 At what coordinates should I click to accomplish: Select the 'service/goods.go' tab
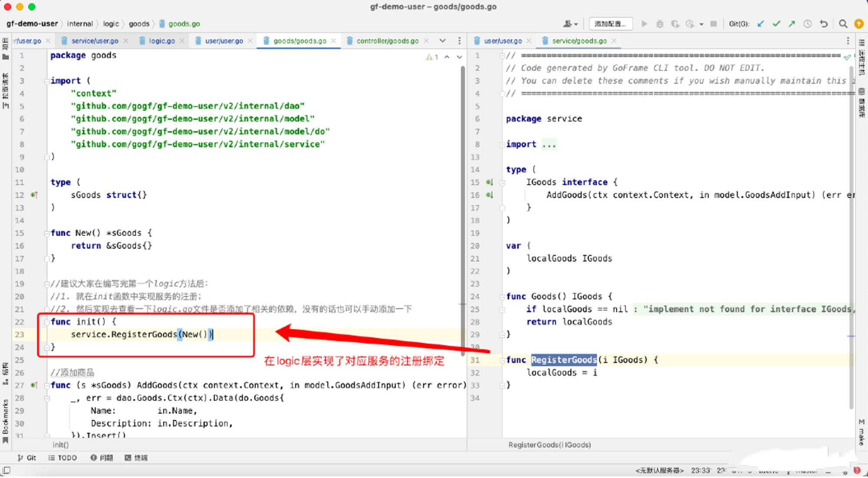click(579, 41)
